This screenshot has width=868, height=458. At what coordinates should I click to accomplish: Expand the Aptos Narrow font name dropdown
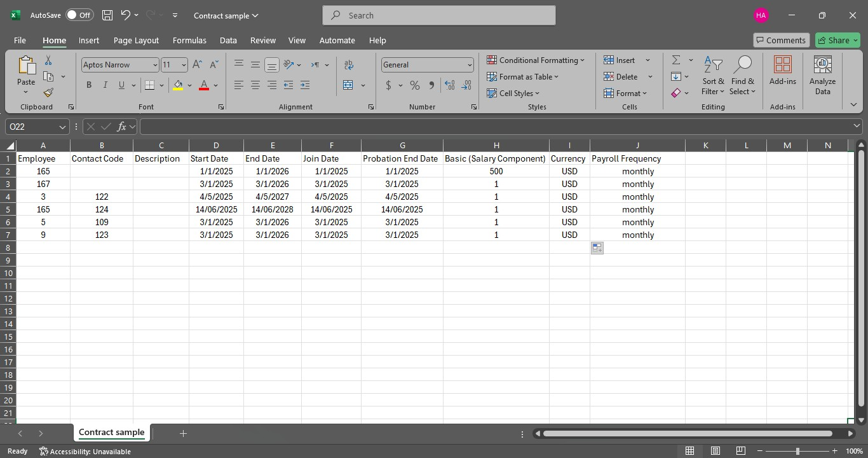point(154,65)
